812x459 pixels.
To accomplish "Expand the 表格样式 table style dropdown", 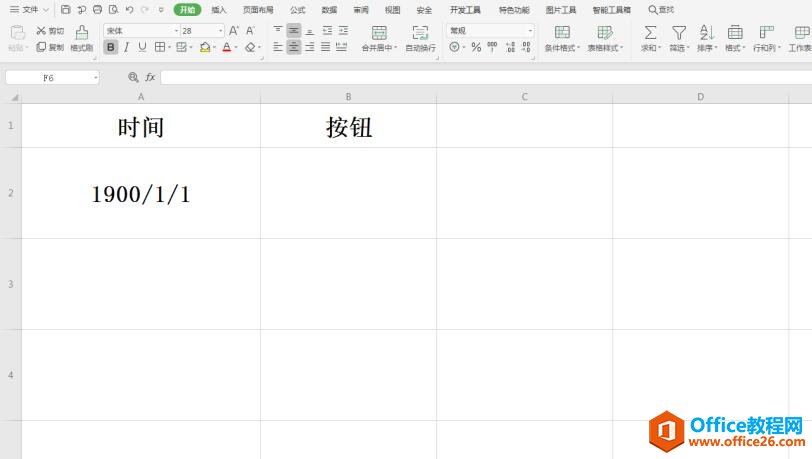I will click(621, 48).
